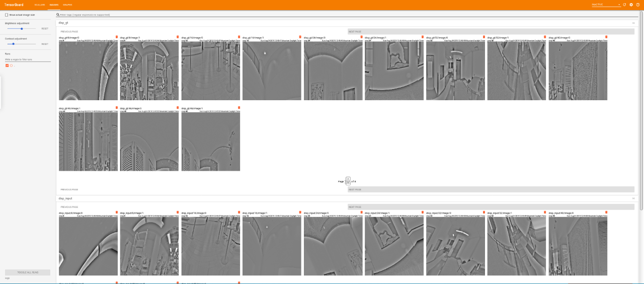Select the run's circular radio button
This screenshot has width=644, height=284.
click(x=11, y=65)
